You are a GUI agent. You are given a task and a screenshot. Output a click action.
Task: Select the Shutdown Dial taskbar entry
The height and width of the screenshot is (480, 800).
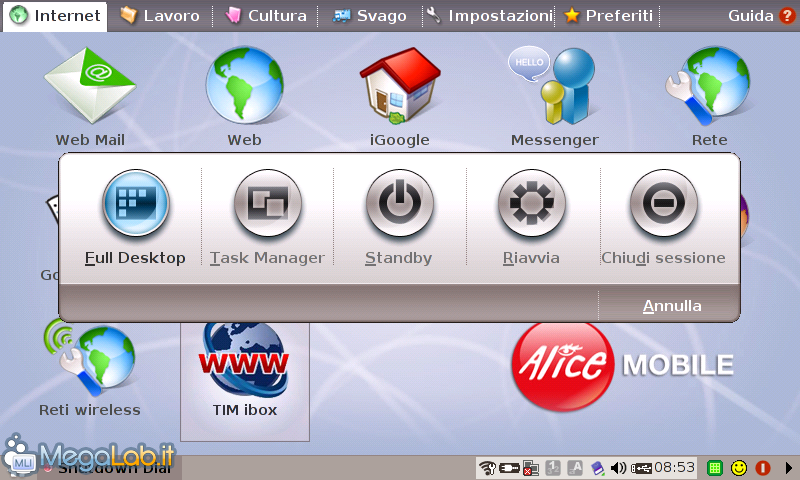click(110, 468)
